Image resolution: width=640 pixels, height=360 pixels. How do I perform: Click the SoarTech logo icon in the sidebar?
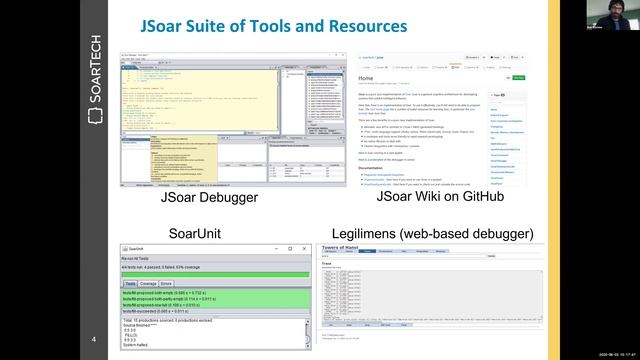(95, 116)
